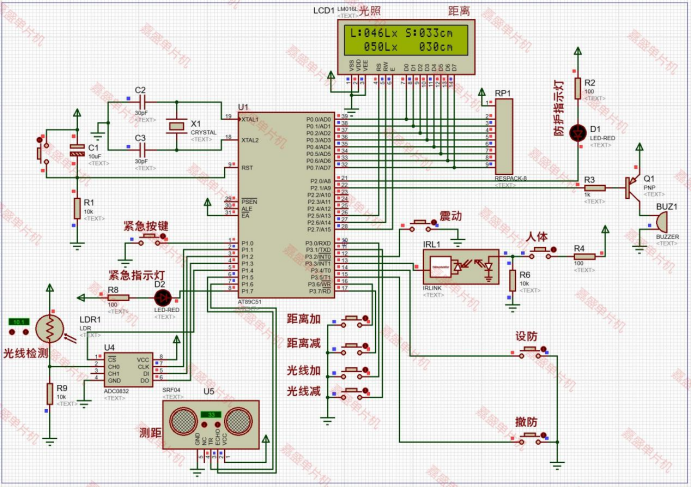Click the P3.0/RXD pin label on U1
Screen dimensions: 692x487
[x=318, y=243]
